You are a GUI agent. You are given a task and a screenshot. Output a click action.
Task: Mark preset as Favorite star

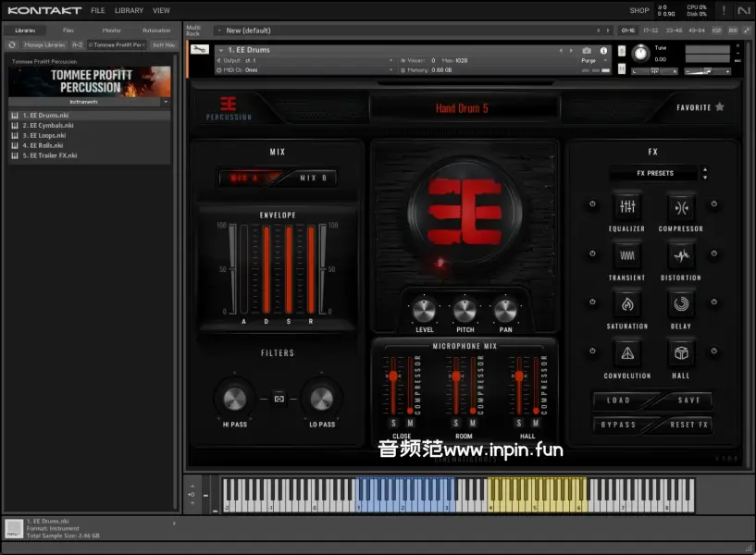[719, 107]
